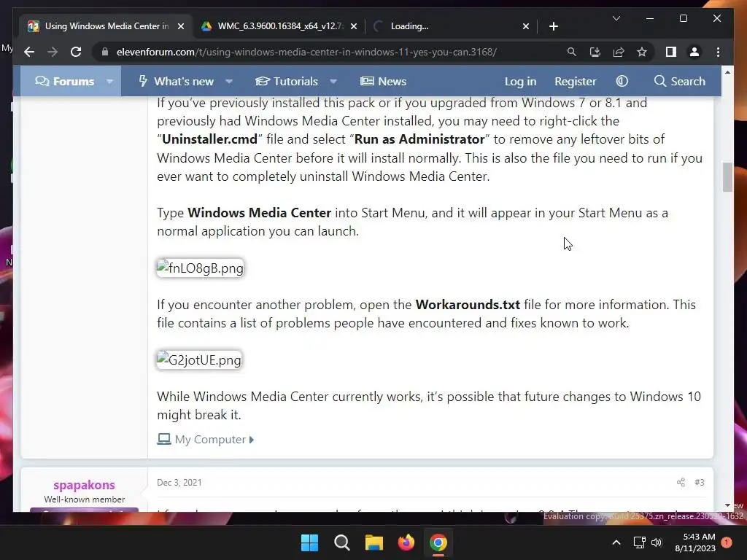Click the page scroll-down arrow
The width and height of the screenshot is (747, 560).
point(727,505)
